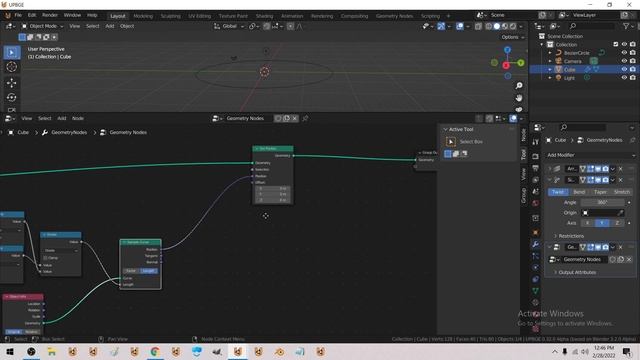This screenshot has width=640, height=360.
Task: Select the Rotate tool in viewport toolbar
Action: point(11,97)
